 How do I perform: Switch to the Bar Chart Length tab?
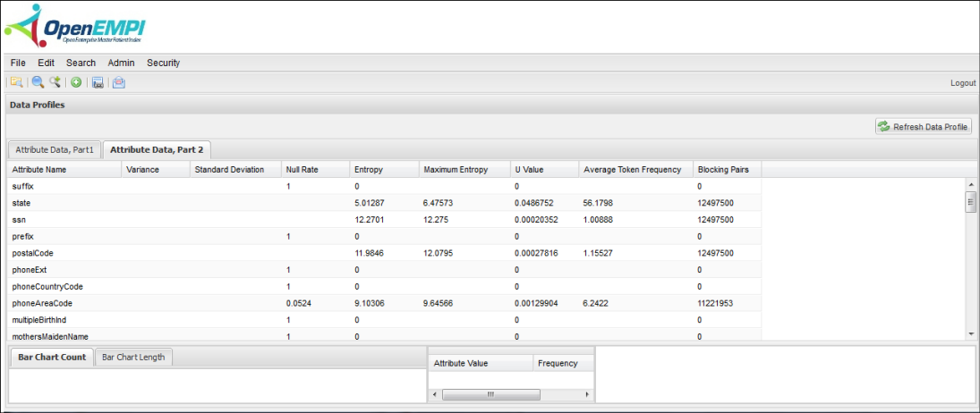(x=133, y=358)
